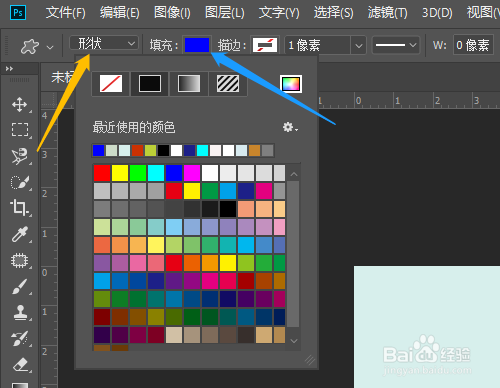
Task: Select the Crop tool
Action: click(19, 208)
